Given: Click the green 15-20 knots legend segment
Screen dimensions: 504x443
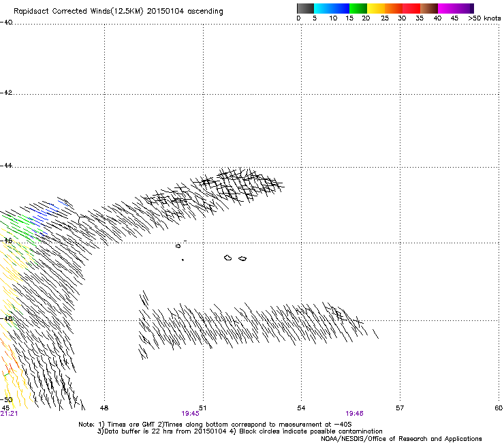Looking at the screenshot, I should point(358,8).
